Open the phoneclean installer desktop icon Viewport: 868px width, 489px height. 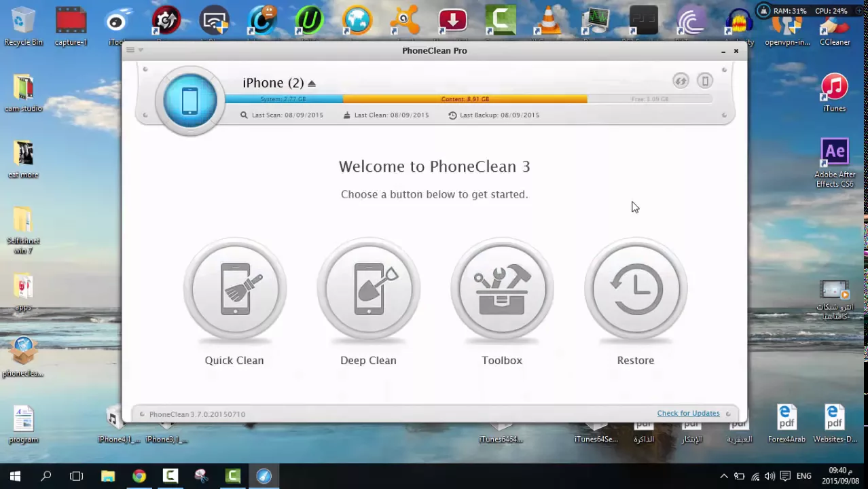[23, 357]
